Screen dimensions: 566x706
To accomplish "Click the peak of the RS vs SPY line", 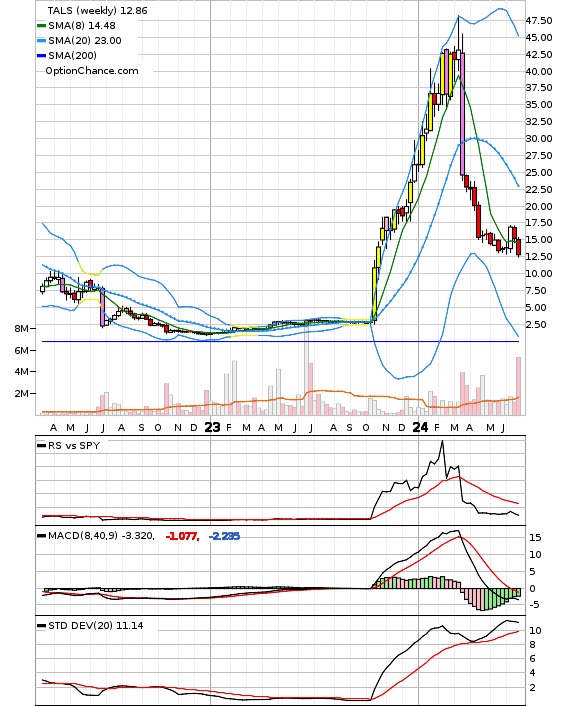I will point(442,441).
